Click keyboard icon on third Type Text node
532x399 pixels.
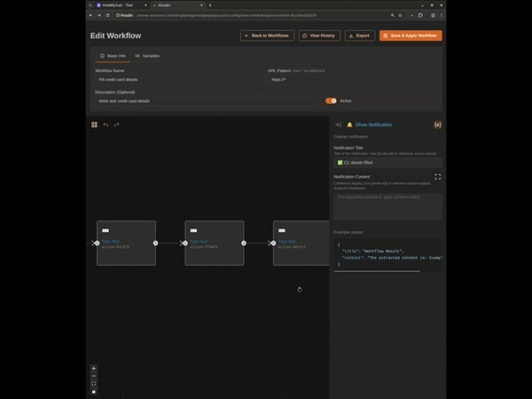pos(282,231)
